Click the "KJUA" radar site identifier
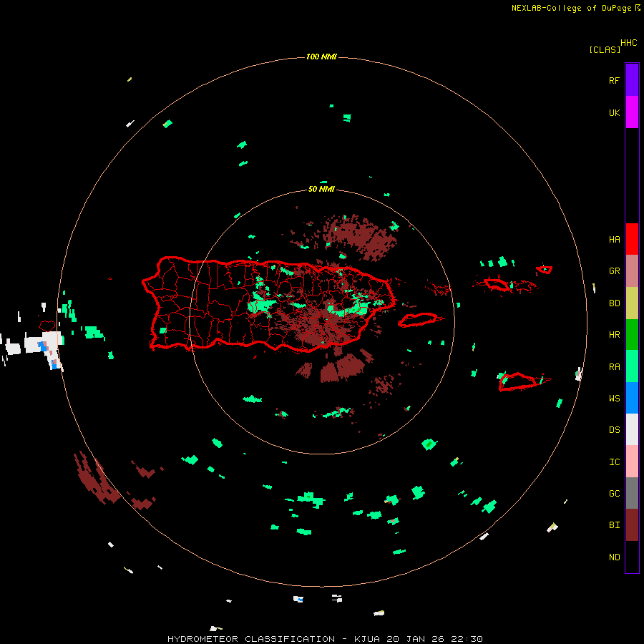 tap(367, 639)
